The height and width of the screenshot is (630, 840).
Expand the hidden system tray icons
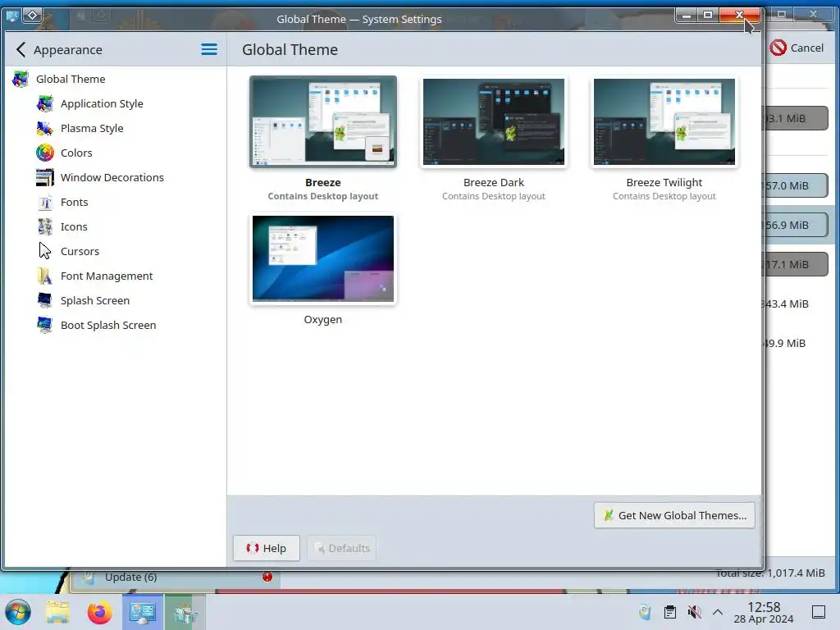coord(718,612)
